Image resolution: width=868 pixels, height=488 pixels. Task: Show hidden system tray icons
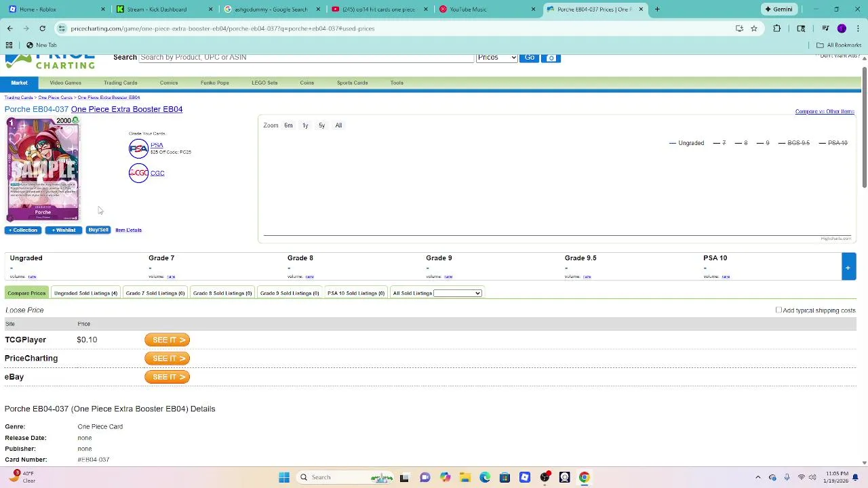click(757, 477)
